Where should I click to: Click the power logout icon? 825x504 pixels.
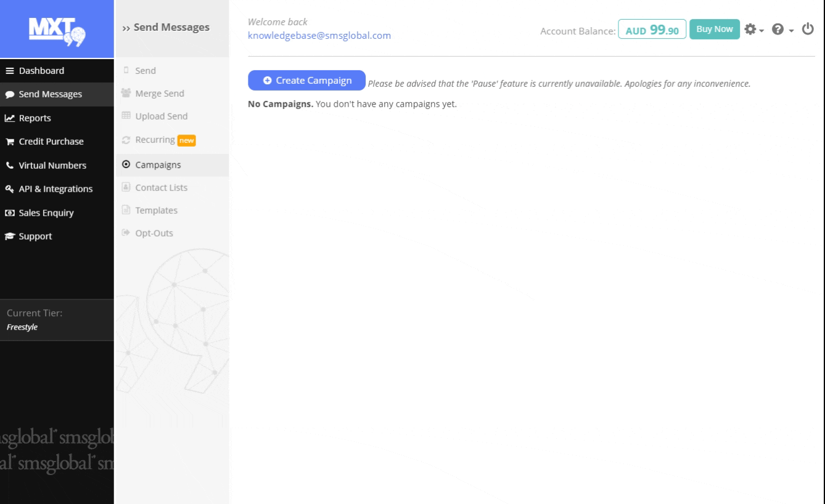(807, 29)
